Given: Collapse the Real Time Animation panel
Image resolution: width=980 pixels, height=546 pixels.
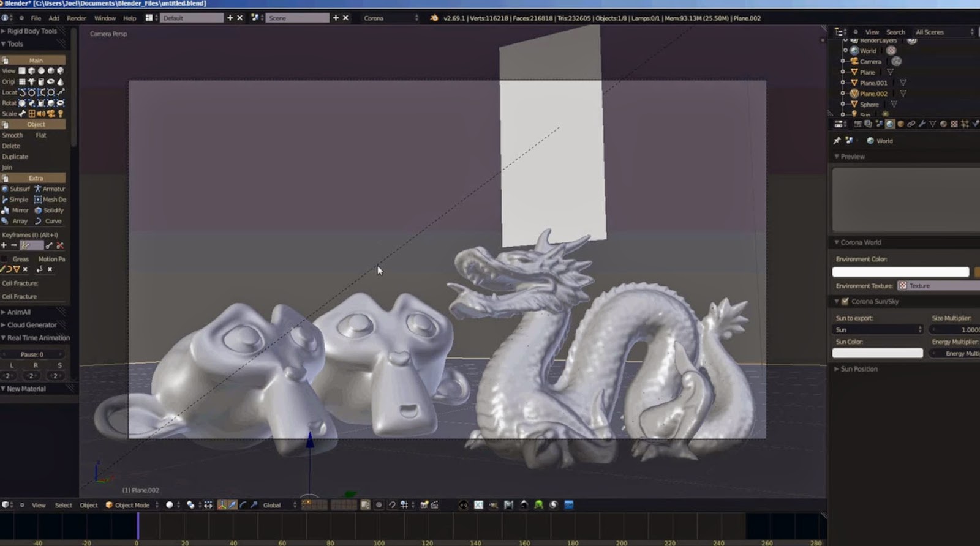Looking at the screenshot, I should click(38, 338).
